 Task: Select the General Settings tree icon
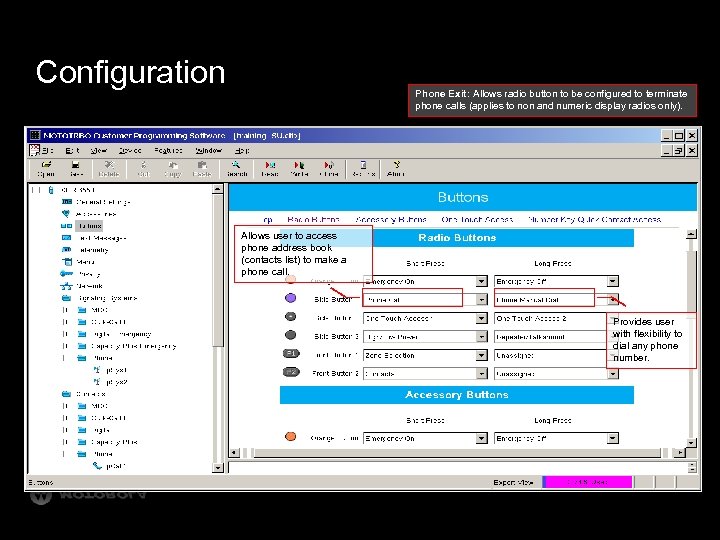(x=67, y=202)
